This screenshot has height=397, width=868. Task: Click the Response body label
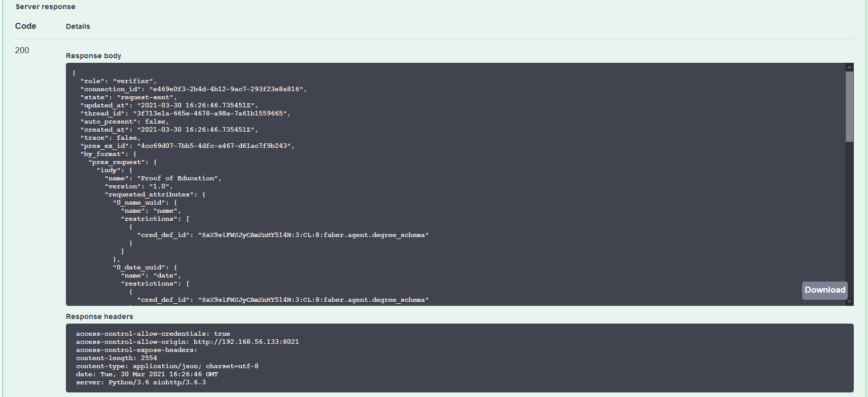93,56
